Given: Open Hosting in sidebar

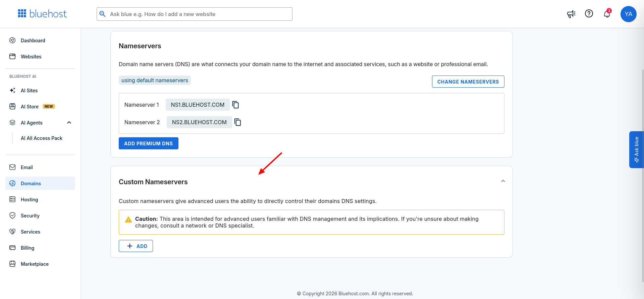Looking at the screenshot, I should pos(30,200).
